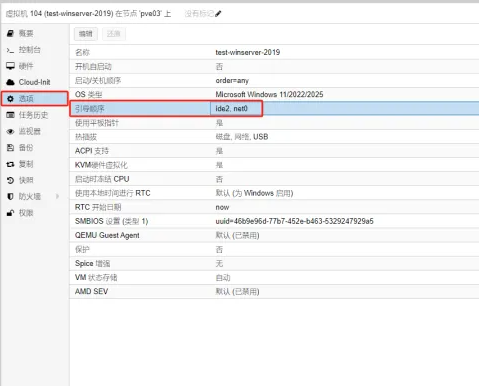Click the Options gear icon

point(10,99)
